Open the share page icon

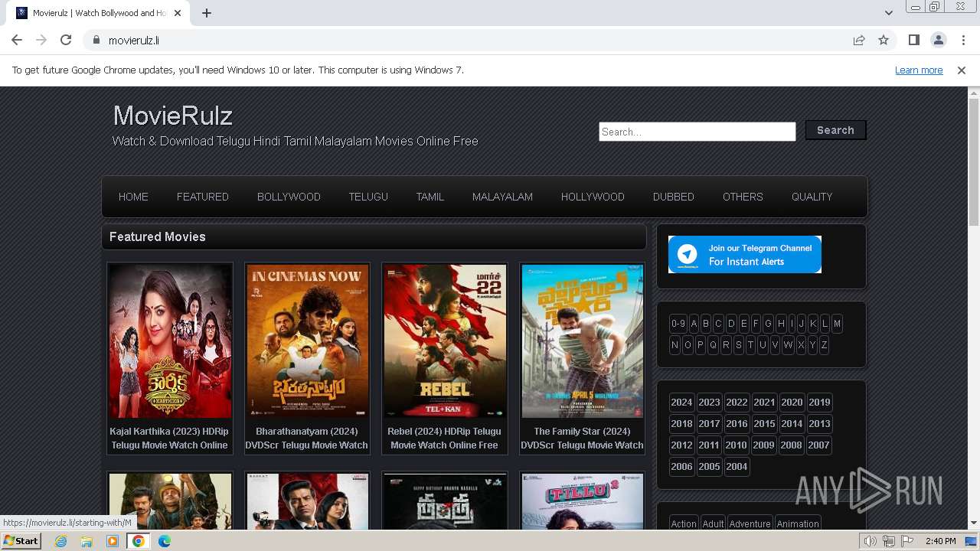coord(859,40)
